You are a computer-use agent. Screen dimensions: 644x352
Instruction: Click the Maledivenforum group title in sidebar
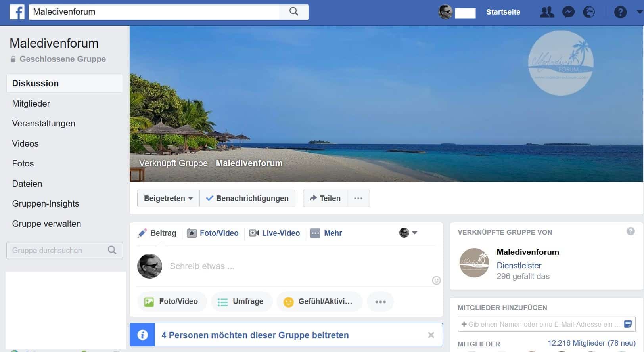click(54, 43)
